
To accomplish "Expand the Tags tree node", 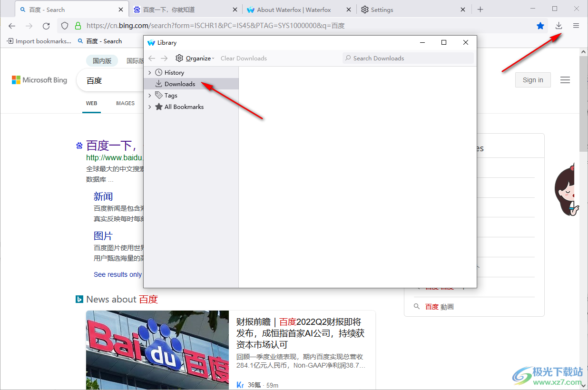I will point(150,96).
